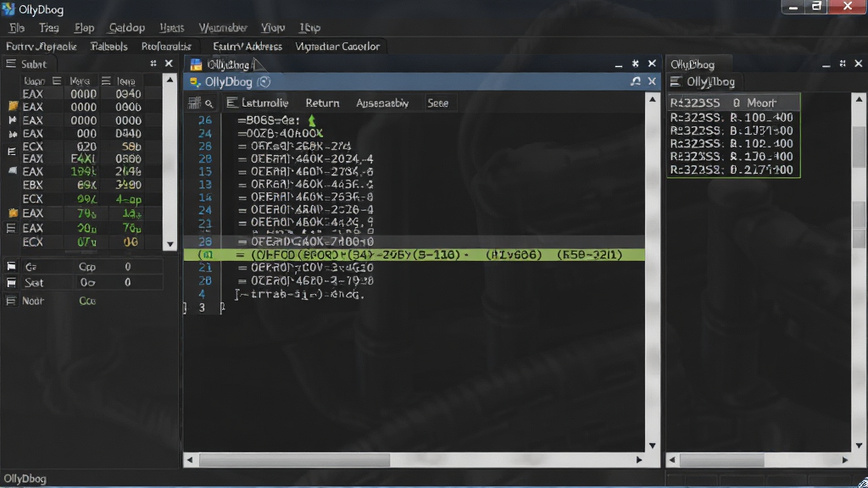Click the pin icon in the Subrt panel header
This screenshot has height=488, width=868.
click(x=153, y=64)
